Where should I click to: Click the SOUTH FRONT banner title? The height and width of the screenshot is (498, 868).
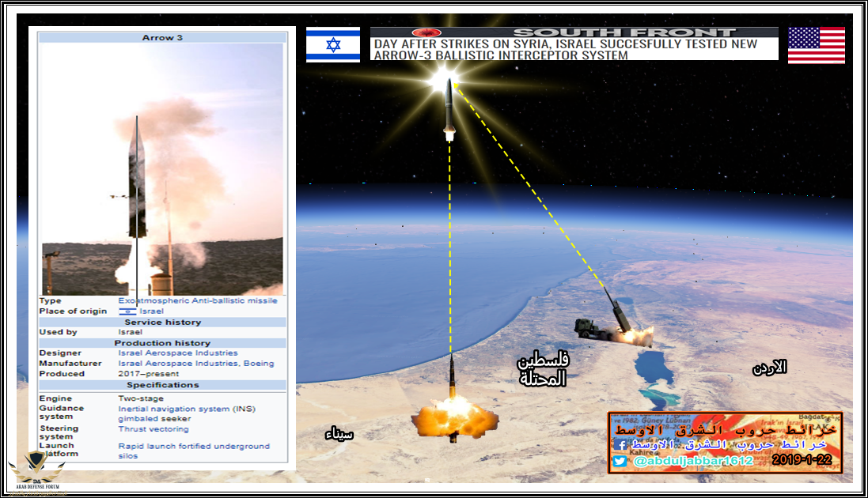(624, 32)
